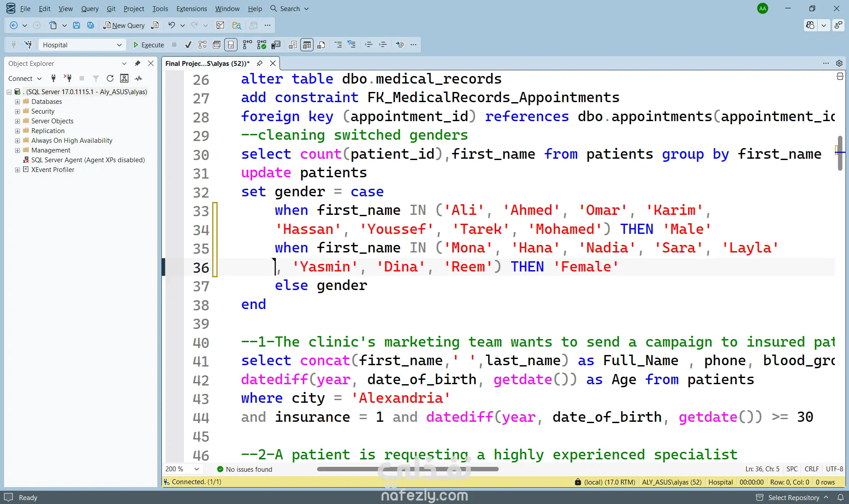Toggle Include Client Statistics
Viewport: 849px width, 504px height.
tap(276, 45)
